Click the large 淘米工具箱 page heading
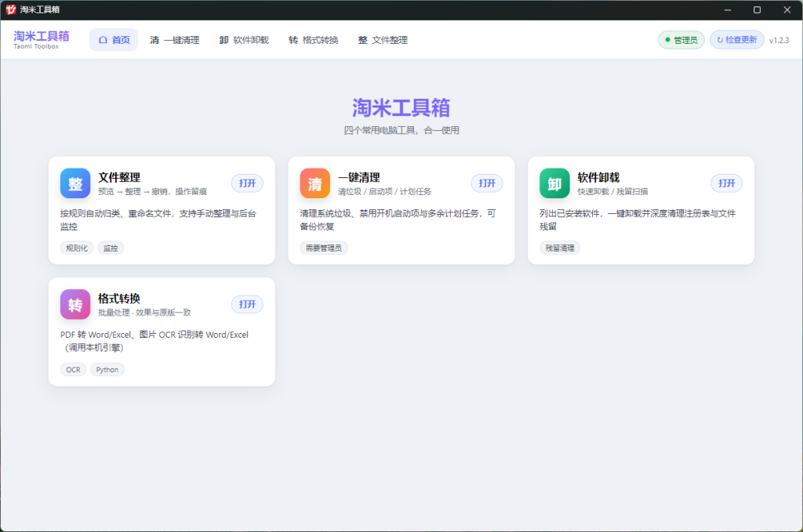The width and height of the screenshot is (803, 532). pyautogui.click(x=401, y=108)
